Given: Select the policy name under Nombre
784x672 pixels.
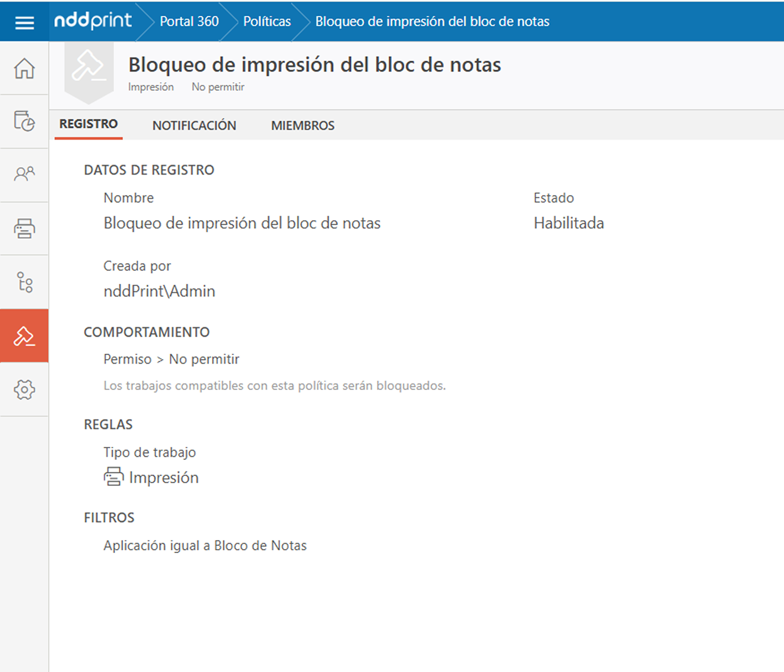Looking at the screenshot, I should pyautogui.click(x=242, y=223).
